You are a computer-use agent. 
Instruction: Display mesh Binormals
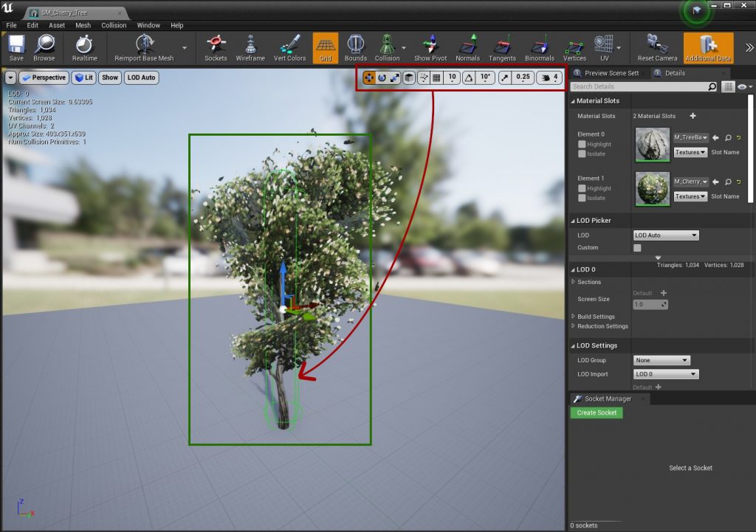tap(540, 48)
